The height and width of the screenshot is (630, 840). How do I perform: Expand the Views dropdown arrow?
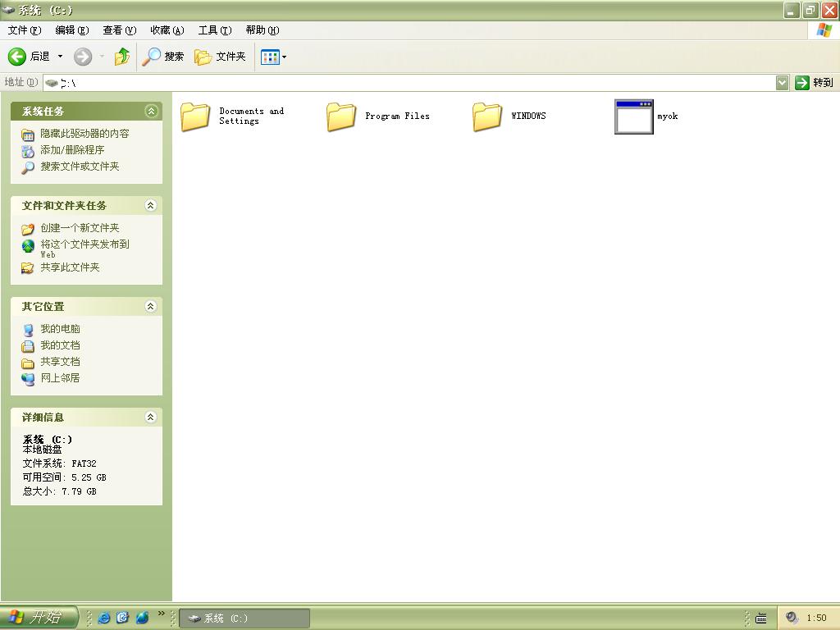pyautogui.click(x=284, y=57)
